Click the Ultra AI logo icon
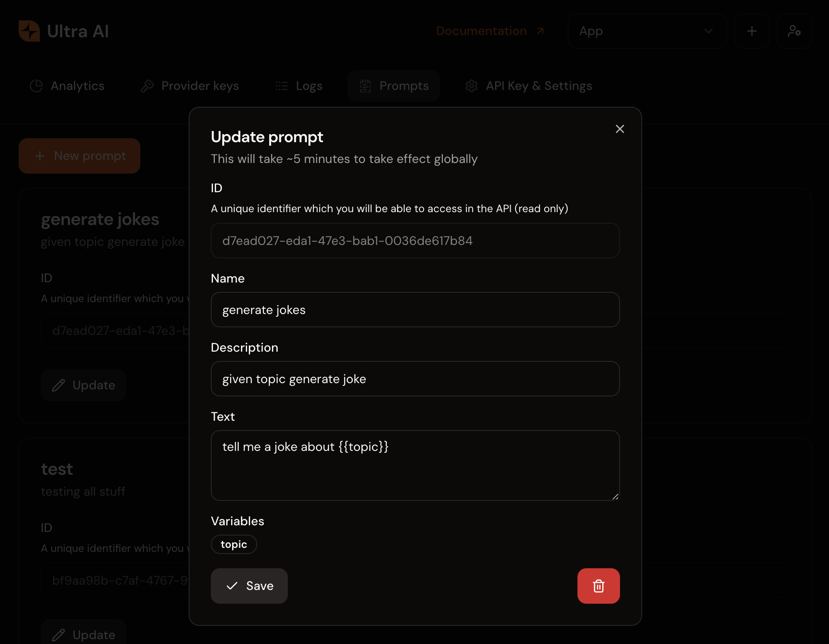This screenshot has width=829, height=644. 29,31
